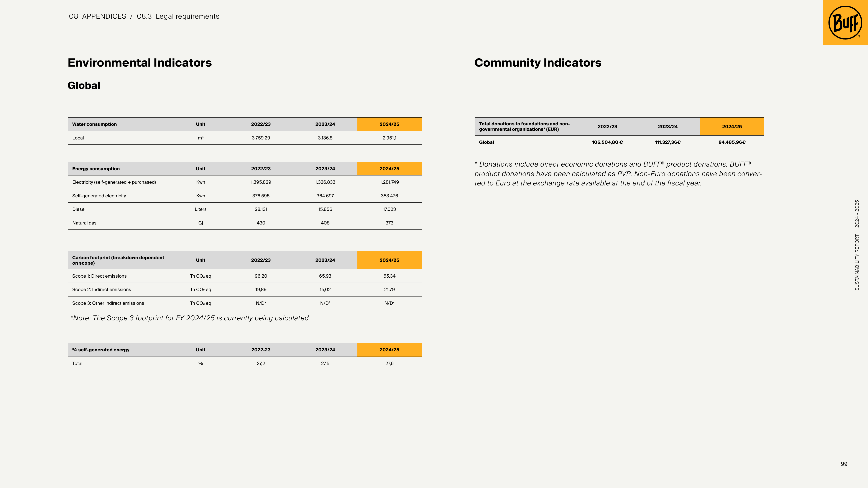
Task: Click the 'Carbon footprint' table header
Action: [118, 260]
